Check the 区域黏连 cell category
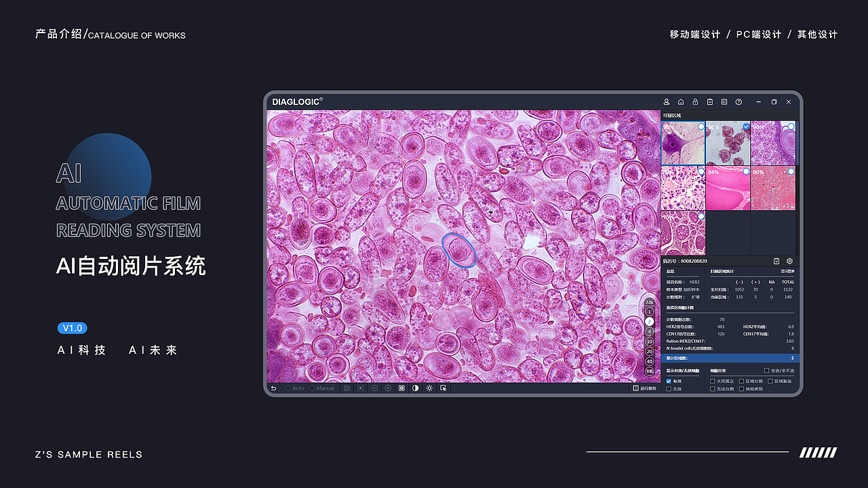This screenshot has width=868, height=488. [x=770, y=381]
